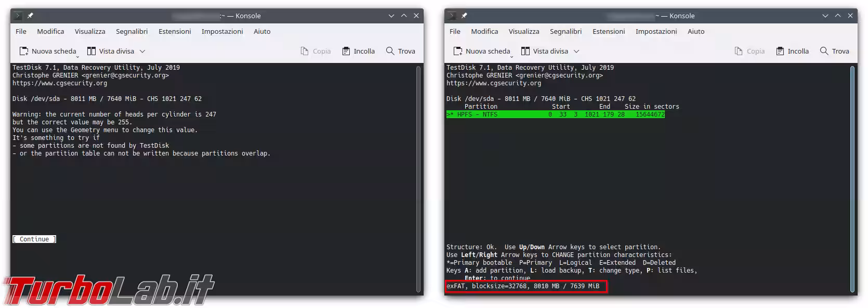868x308 pixels.
Task: Click Copia button in right Konsole toolbar
Action: (x=749, y=51)
